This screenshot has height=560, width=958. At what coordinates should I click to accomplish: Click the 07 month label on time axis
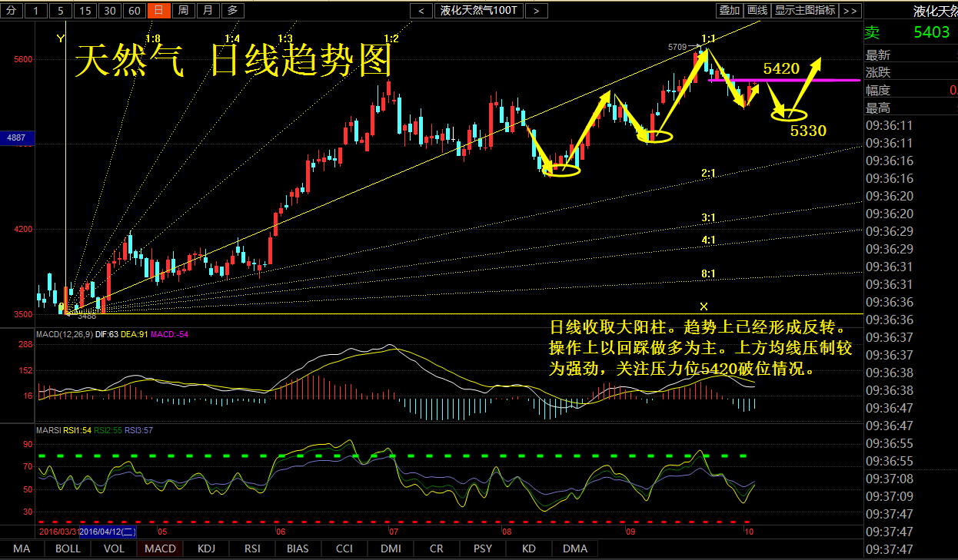click(393, 531)
